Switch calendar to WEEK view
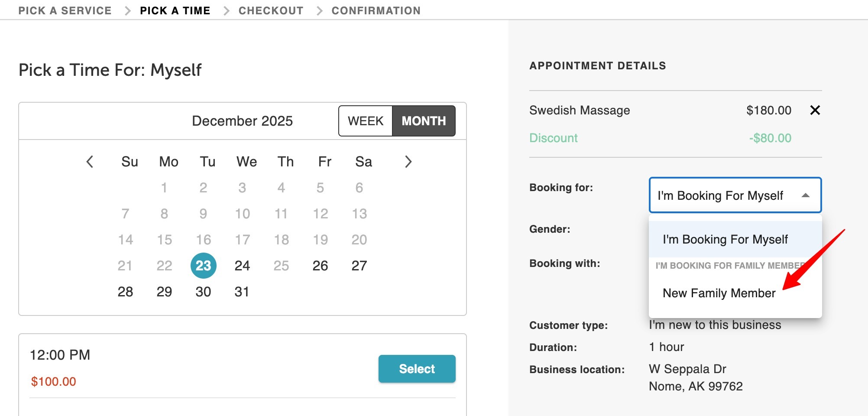Image resolution: width=868 pixels, height=416 pixels. tap(366, 121)
